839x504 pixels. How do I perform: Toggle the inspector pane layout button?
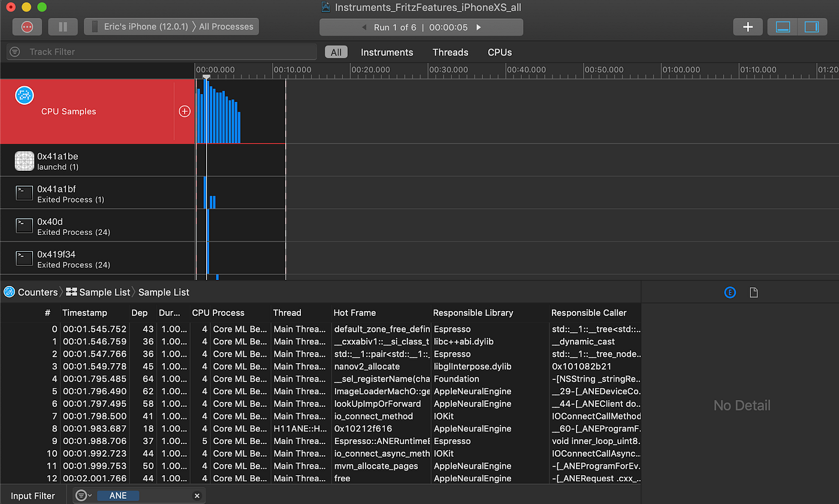pyautogui.click(x=810, y=26)
